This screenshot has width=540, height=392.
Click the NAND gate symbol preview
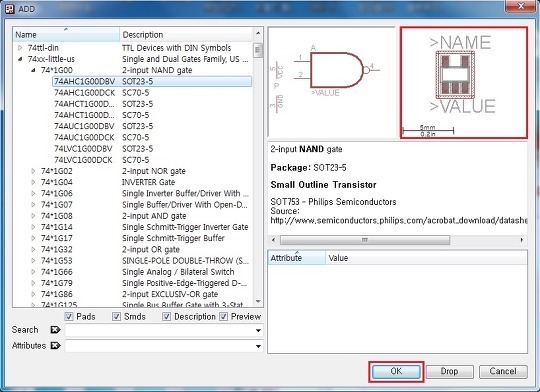(x=331, y=82)
